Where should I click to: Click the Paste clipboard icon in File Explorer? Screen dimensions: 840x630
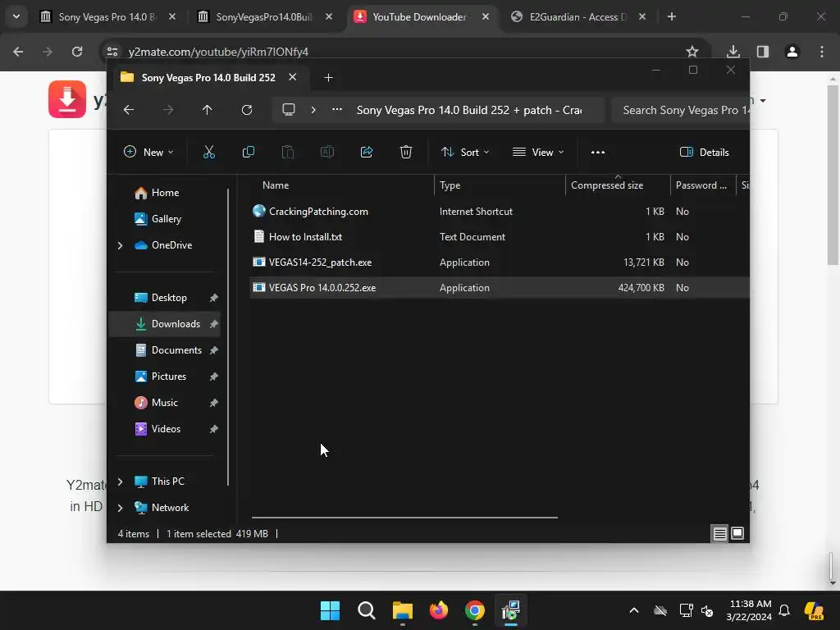click(288, 152)
